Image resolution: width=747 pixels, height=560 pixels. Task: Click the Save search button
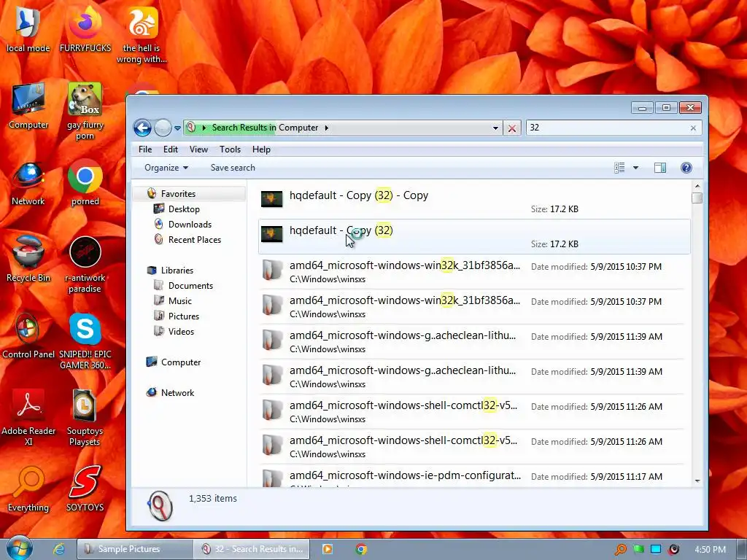click(233, 168)
